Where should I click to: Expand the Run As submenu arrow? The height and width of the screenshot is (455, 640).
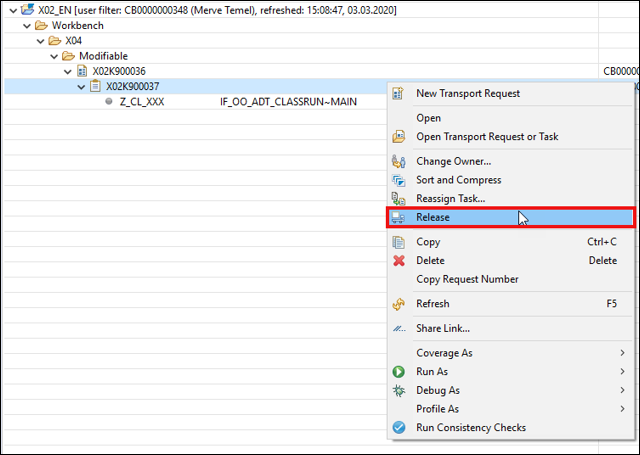(622, 371)
